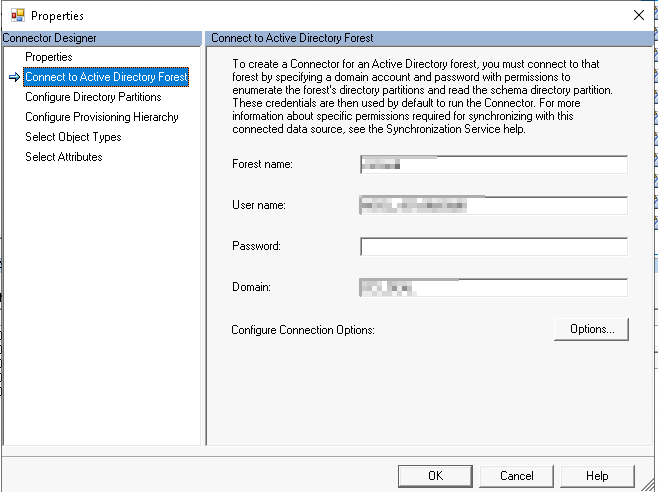Click the Connect to Active Directory Forest heading

293,38
